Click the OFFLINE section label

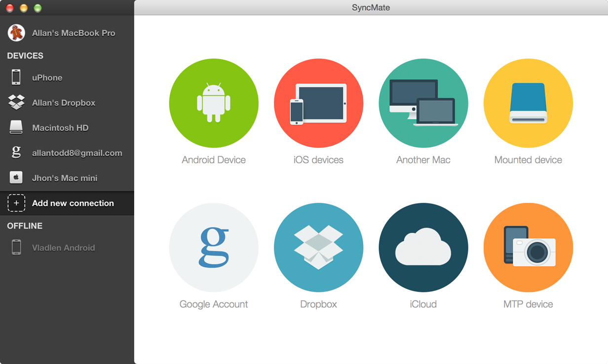click(22, 226)
